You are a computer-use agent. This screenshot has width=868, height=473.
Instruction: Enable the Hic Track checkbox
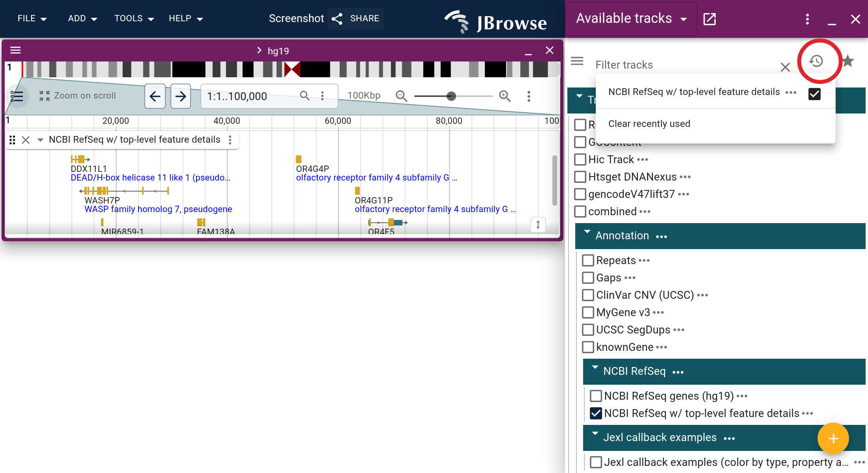(580, 160)
